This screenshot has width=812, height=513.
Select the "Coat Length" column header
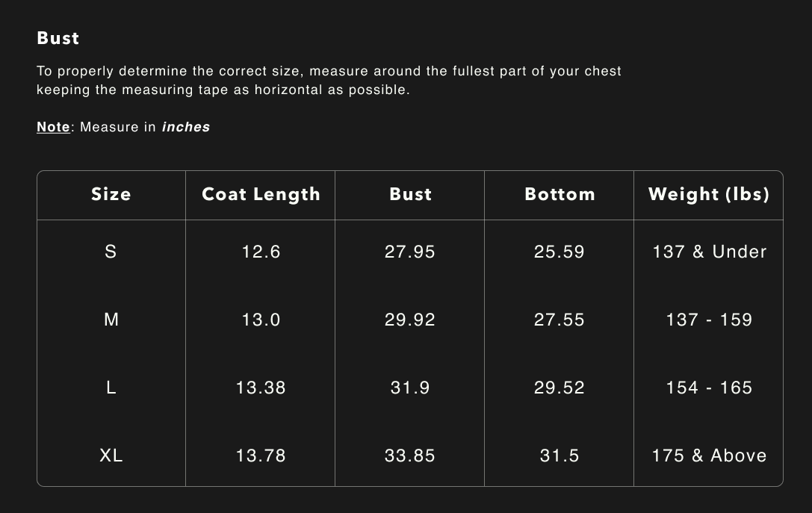(x=261, y=194)
